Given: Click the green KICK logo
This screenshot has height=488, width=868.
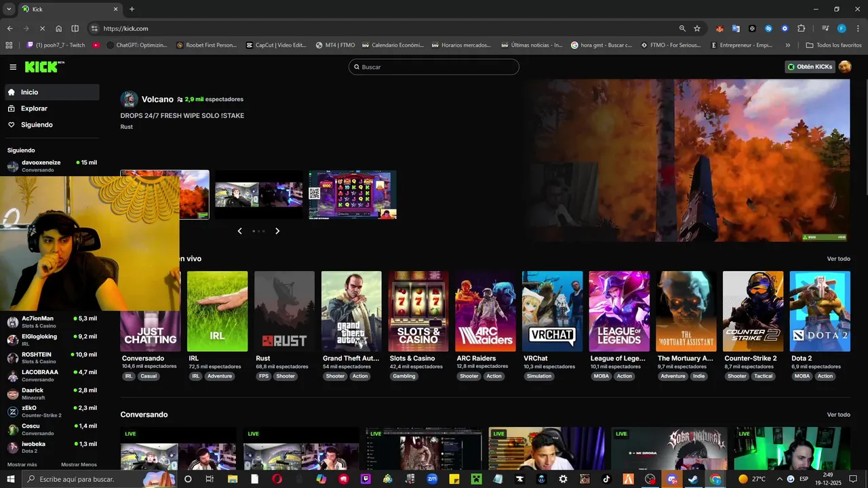Looking at the screenshot, I should coord(45,66).
